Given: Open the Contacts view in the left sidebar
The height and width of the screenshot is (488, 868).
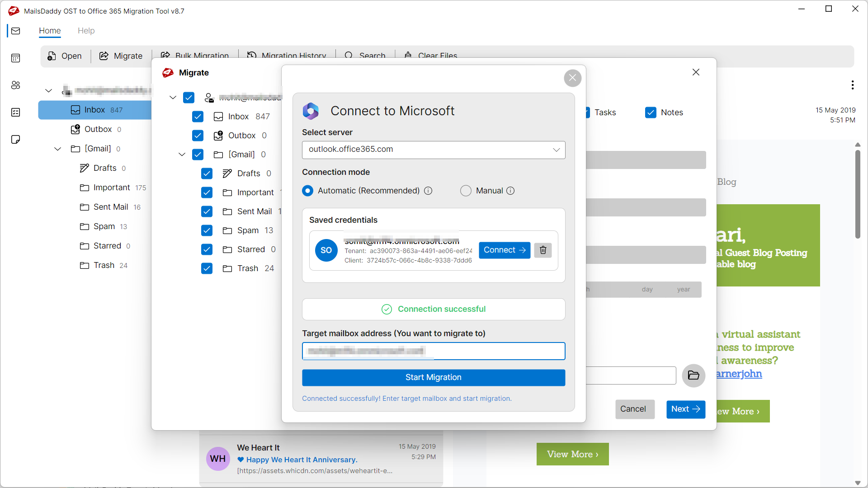Looking at the screenshot, I should [x=16, y=85].
